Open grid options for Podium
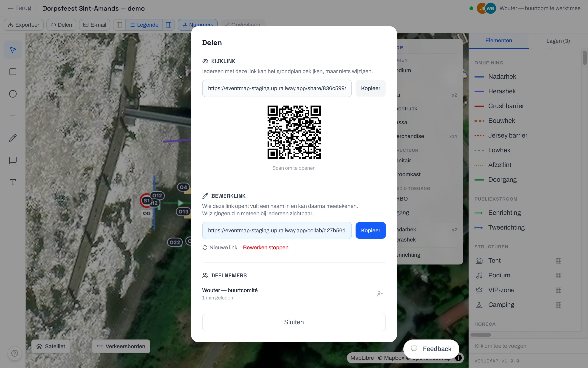This screenshot has width=588, height=368. (x=558, y=276)
